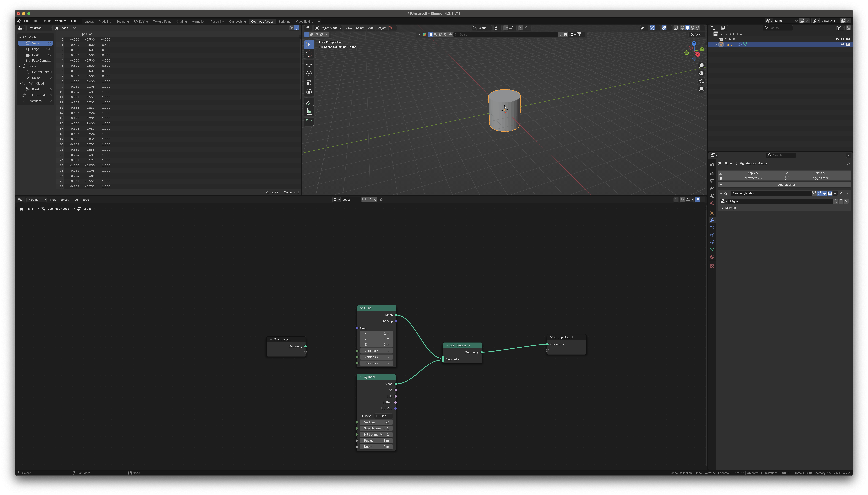This screenshot has height=495, width=868.
Task: Click the viewport zoom magnifier icon
Action: tap(701, 65)
